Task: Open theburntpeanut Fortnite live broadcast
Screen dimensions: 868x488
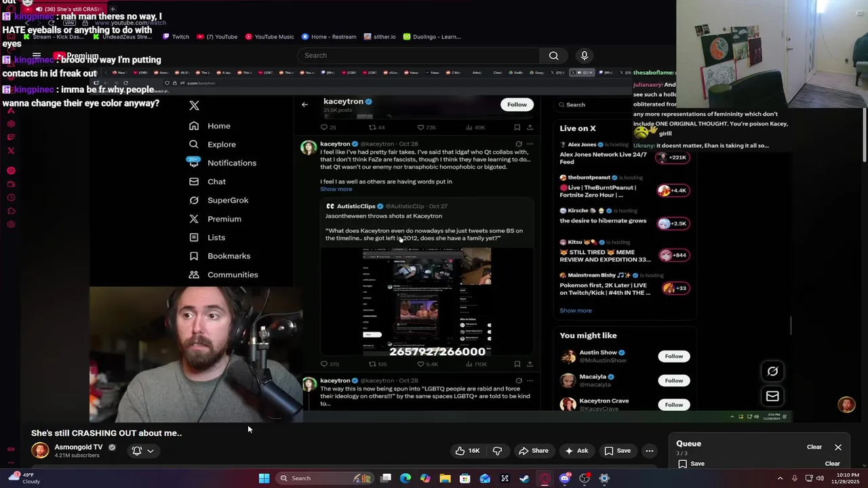Action: (624, 187)
